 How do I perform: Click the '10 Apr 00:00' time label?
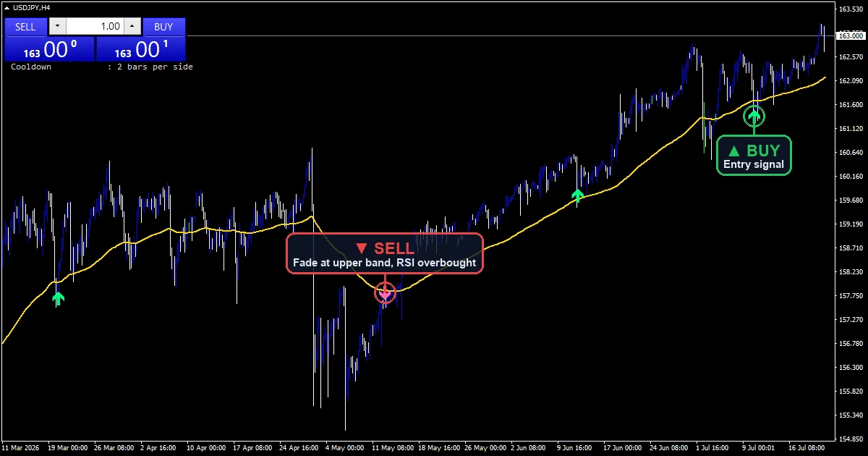pyautogui.click(x=208, y=448)
